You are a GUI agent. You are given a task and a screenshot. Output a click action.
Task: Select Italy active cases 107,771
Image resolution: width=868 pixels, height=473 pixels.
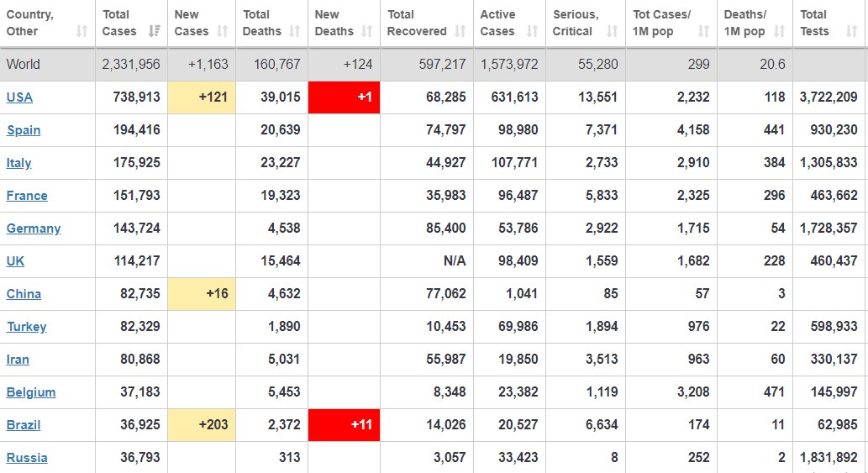514,162
